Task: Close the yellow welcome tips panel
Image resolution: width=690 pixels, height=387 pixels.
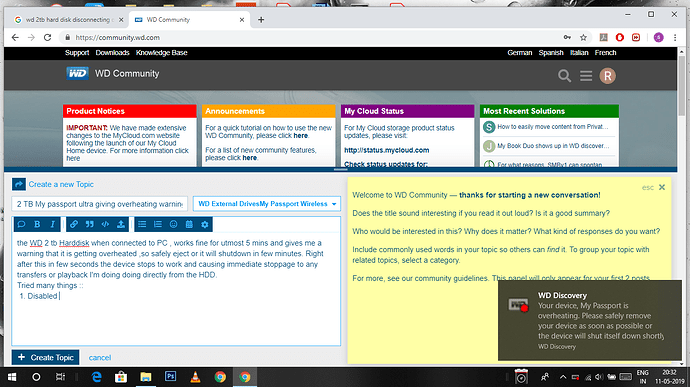Action: (662, 188)
